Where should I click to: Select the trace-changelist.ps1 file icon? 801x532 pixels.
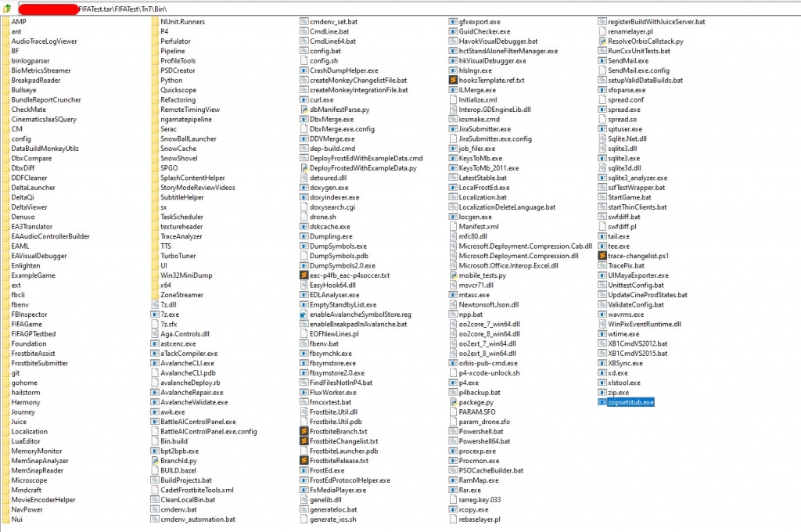pyautogui.click(x=602, y=256)
